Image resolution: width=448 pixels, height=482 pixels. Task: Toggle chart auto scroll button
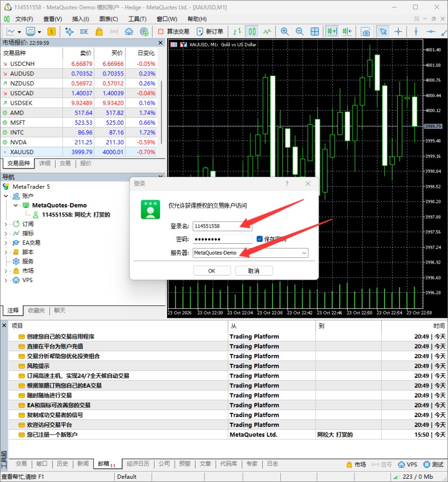point(332,32)
